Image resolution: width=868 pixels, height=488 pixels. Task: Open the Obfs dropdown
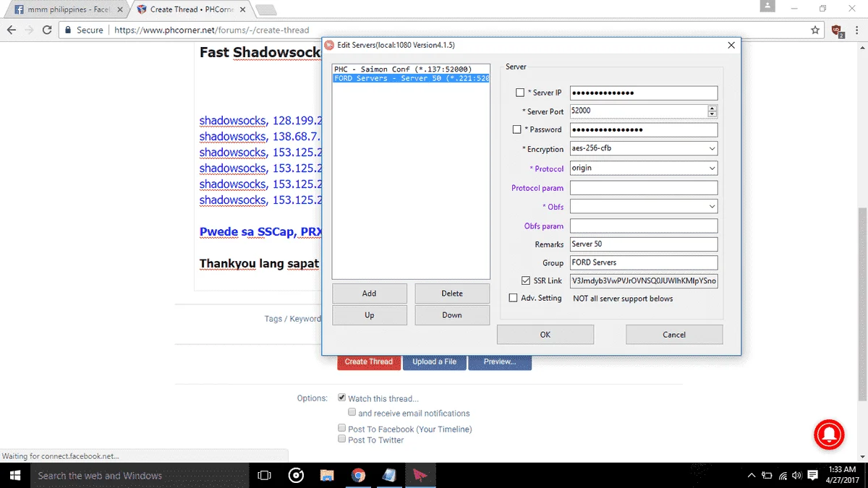coord(644,207)
